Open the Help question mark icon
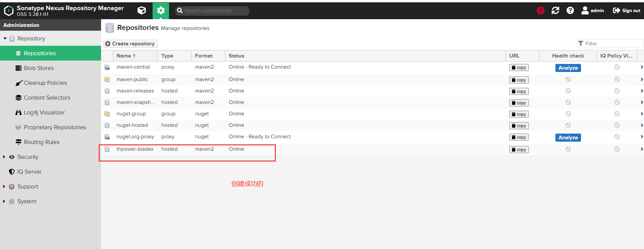This screenshot has width=644, height=249. 570,10
